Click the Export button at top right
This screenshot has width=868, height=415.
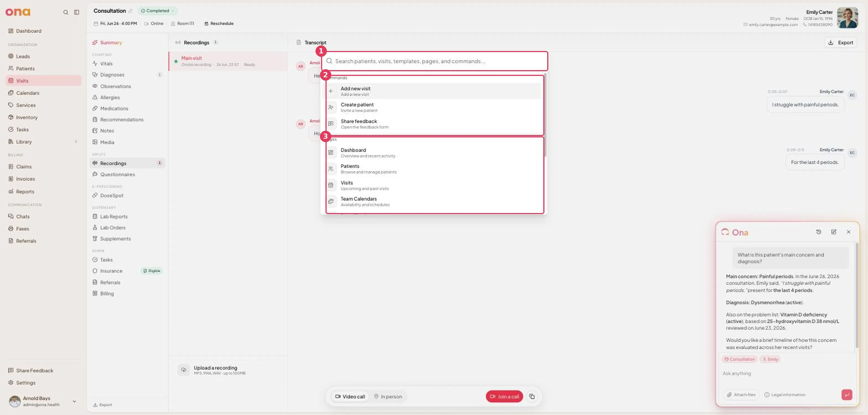(x=841, y=42)
